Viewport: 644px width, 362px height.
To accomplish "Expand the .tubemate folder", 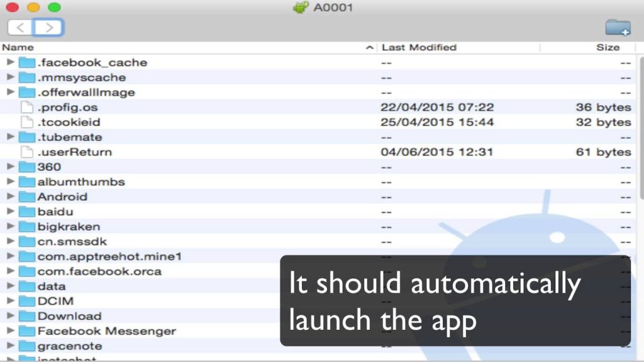I will 10,136.
